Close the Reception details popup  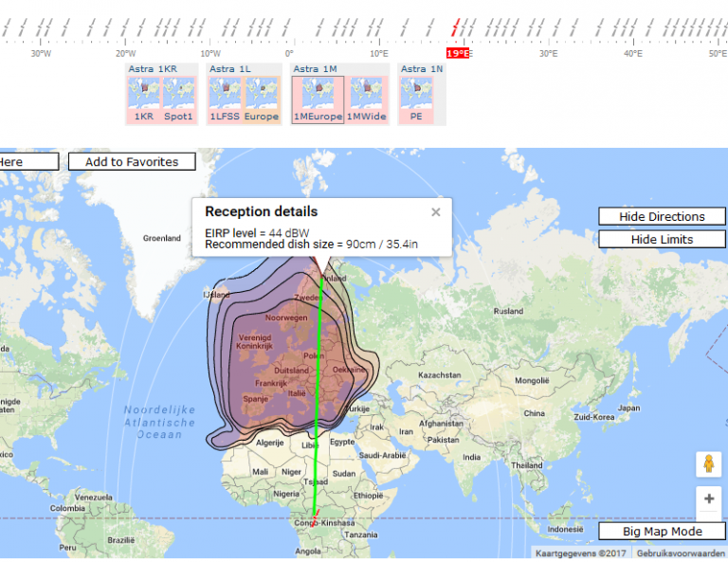[x=436, y=212]
